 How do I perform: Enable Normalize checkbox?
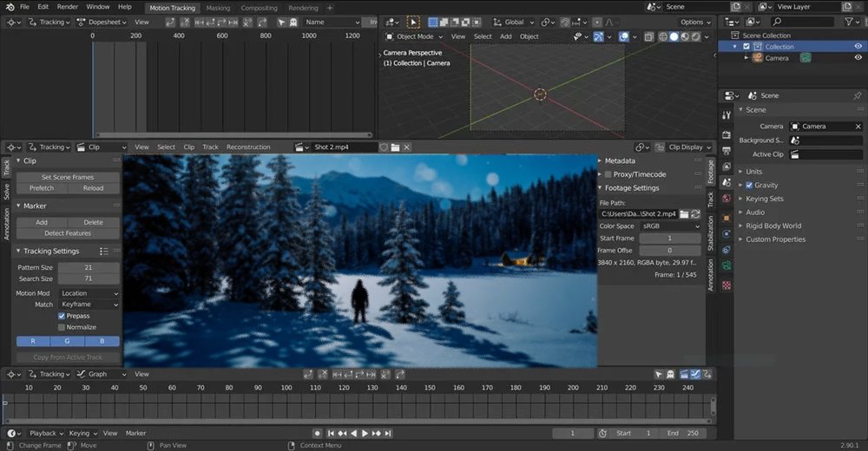coord(62,327)
